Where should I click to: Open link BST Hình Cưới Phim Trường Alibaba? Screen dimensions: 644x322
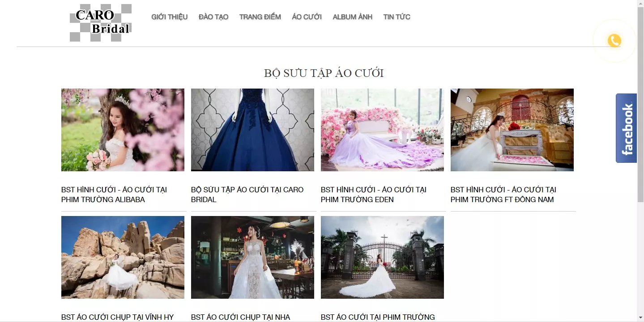click(x=114, y=195)
